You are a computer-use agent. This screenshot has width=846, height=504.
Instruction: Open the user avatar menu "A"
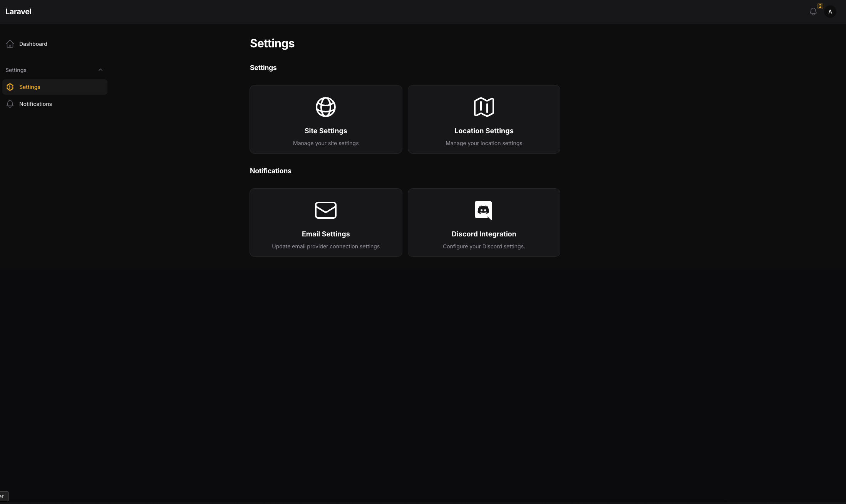pyautogui.click(x=830, y=12)
